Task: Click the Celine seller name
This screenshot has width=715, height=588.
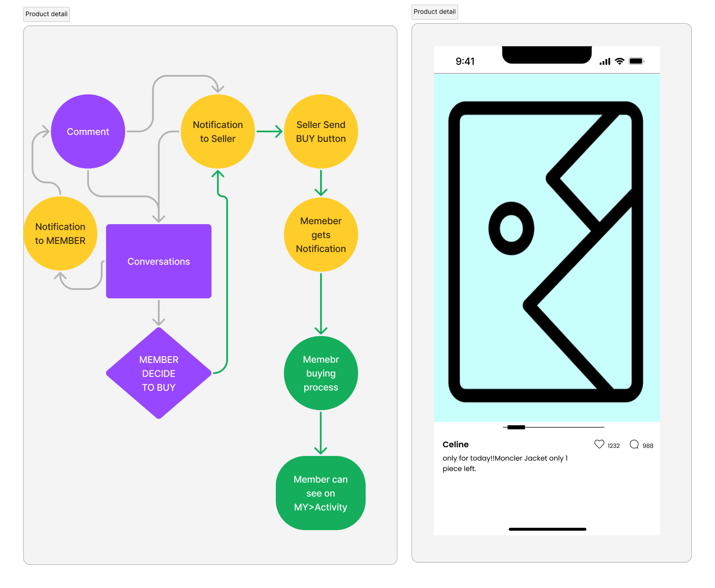Action: (x=455, y=444)
